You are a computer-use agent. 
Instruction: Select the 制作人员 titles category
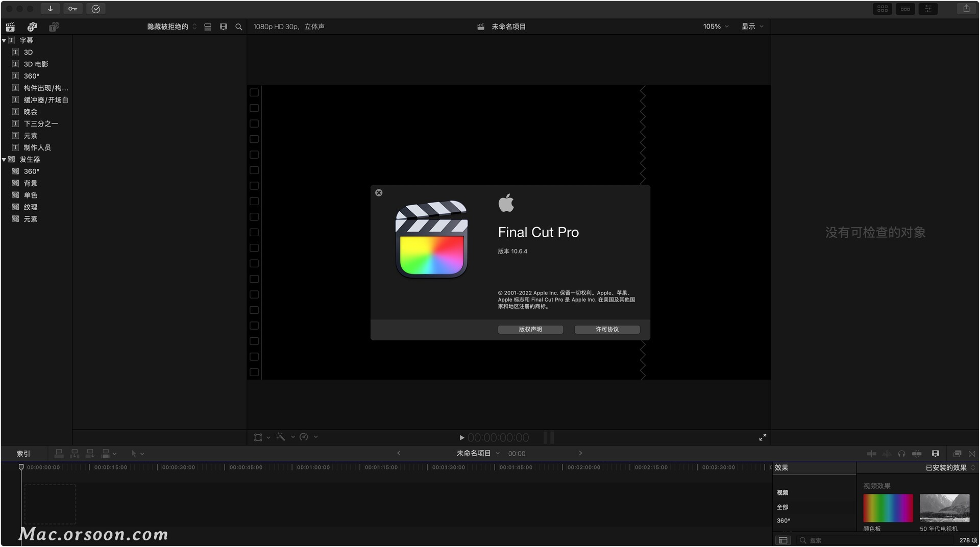point(37,147)
